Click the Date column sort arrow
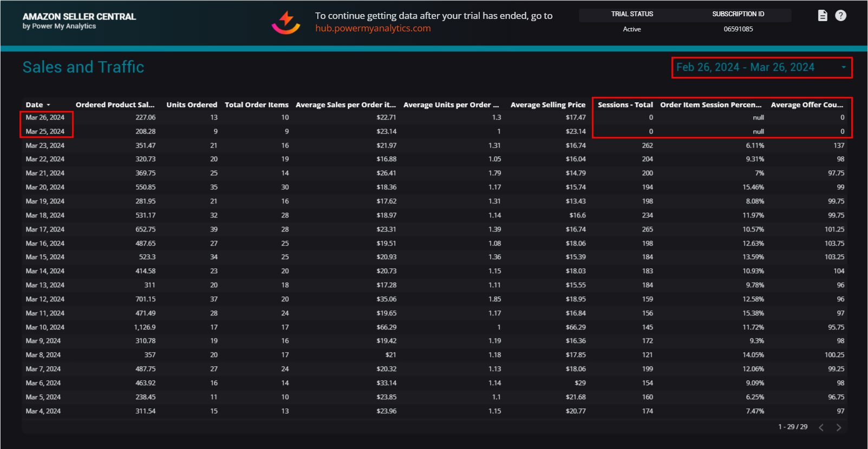Viewport: 868px width, 449px height. coord(48,105)
